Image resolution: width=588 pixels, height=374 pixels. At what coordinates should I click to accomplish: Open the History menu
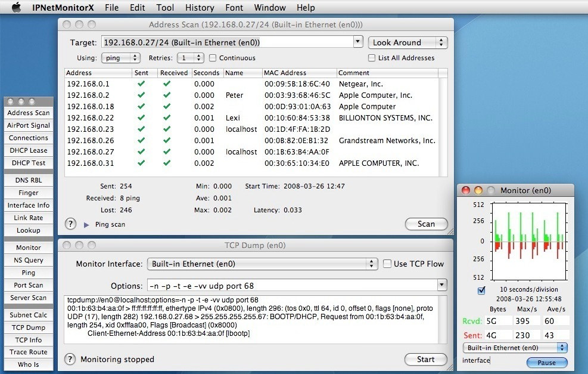pyautogui.click(x=200, y=8)
